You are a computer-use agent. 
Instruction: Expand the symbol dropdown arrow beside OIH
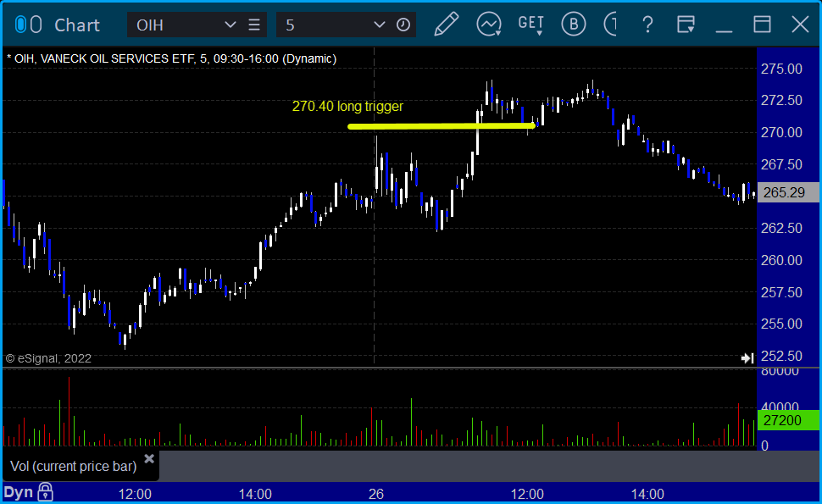230,25
